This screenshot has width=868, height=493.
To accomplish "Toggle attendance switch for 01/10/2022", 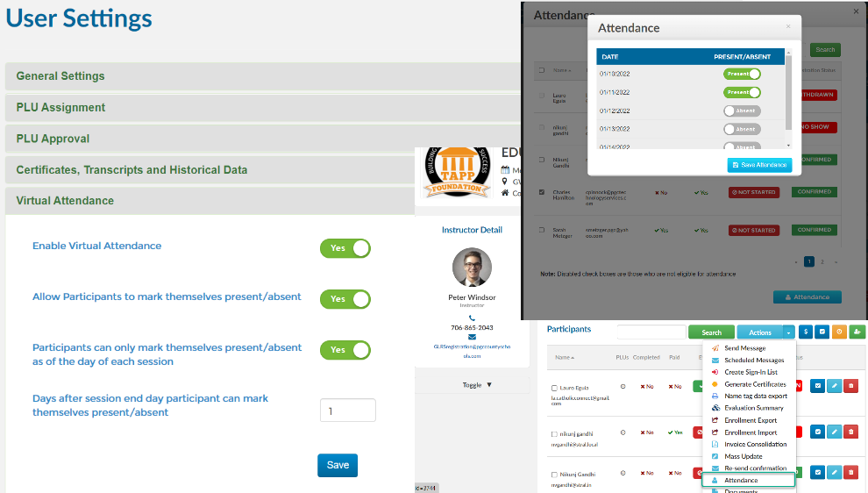I will [742, 74].
